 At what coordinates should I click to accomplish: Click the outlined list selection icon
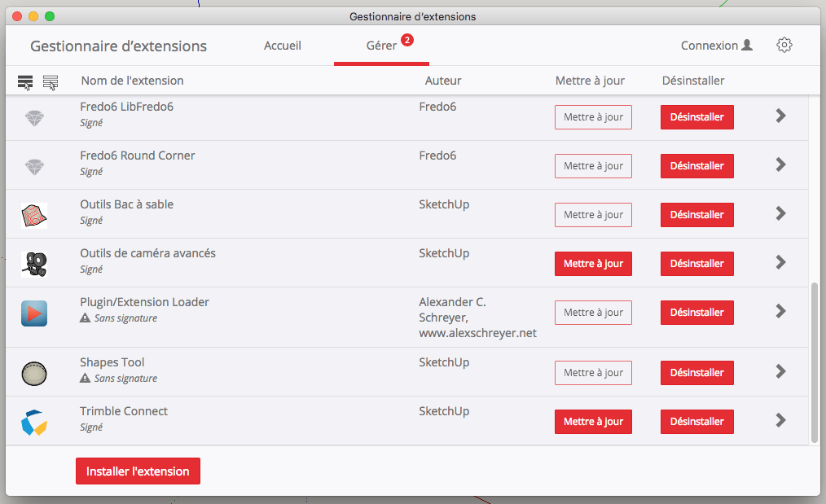click(51, 82)
